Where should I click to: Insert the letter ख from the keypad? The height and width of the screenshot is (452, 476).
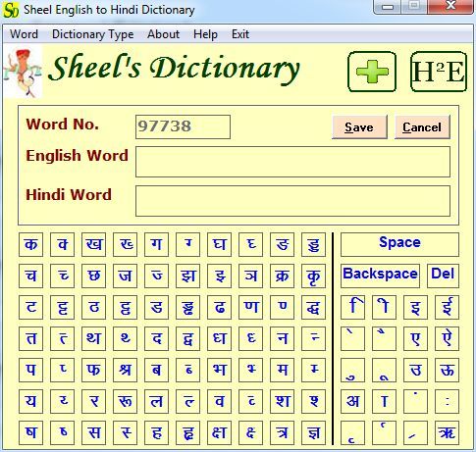pos(93,244)
